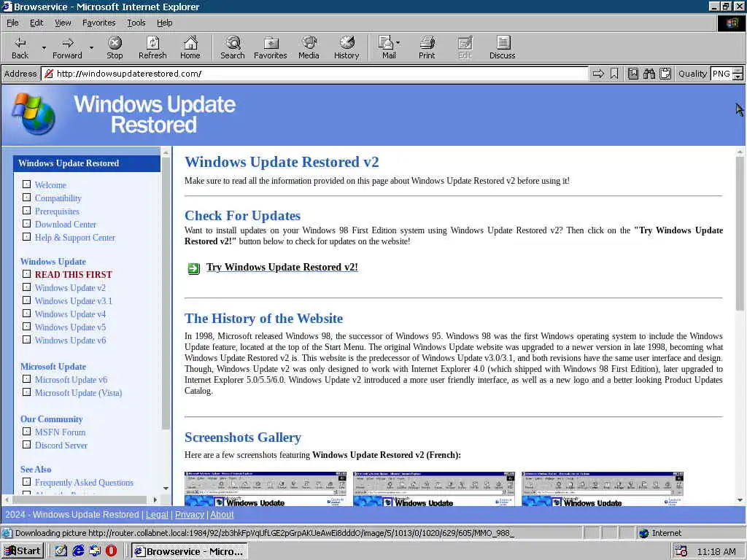The image size is (747, 560).
Task: Click the Mail toolbar icon
Action: [386, 47]
